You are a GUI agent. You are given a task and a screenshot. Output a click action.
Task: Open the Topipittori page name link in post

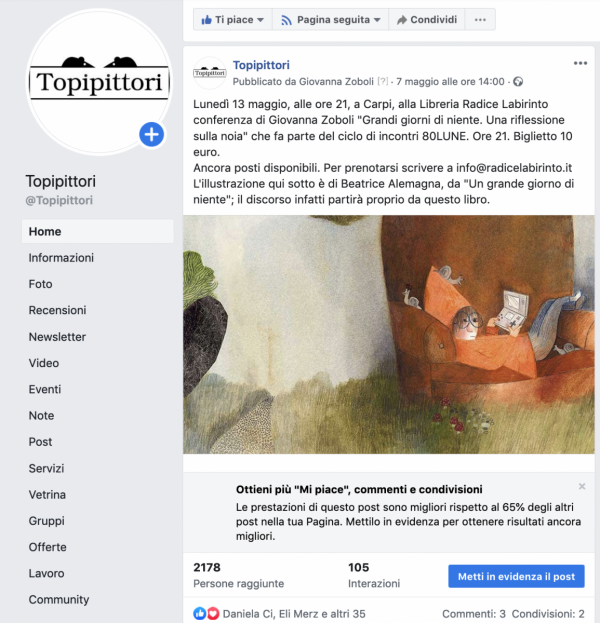pyautogui.click(x=261, y=65)
